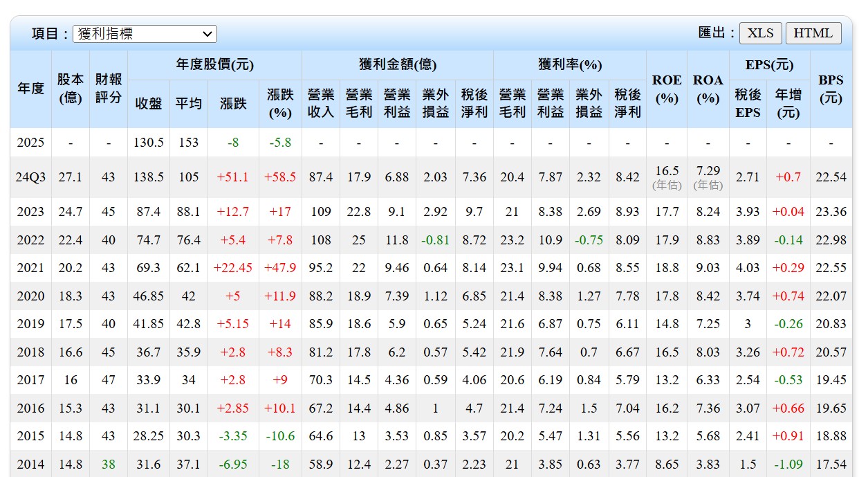
Task: Click the 平均 price column header
Action: (188, 103)
